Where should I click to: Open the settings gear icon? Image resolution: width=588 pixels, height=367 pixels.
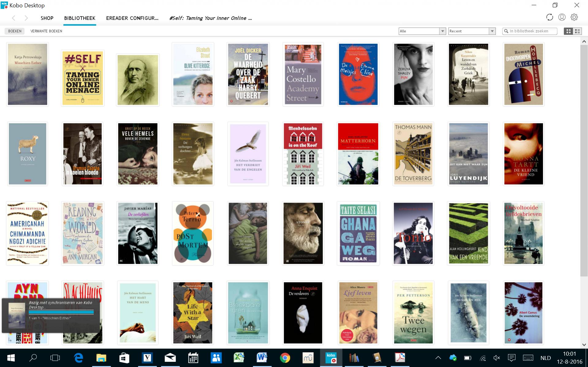(x=574, y=17)
